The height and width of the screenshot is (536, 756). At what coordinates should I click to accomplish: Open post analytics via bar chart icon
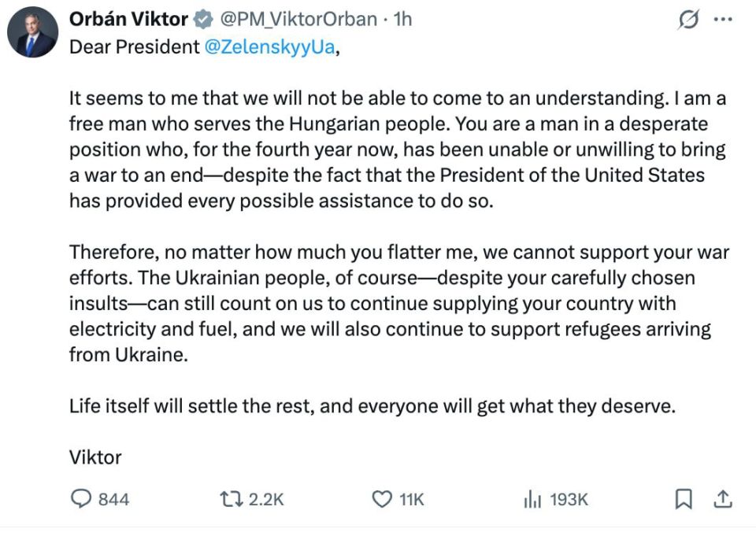[534, 498]
